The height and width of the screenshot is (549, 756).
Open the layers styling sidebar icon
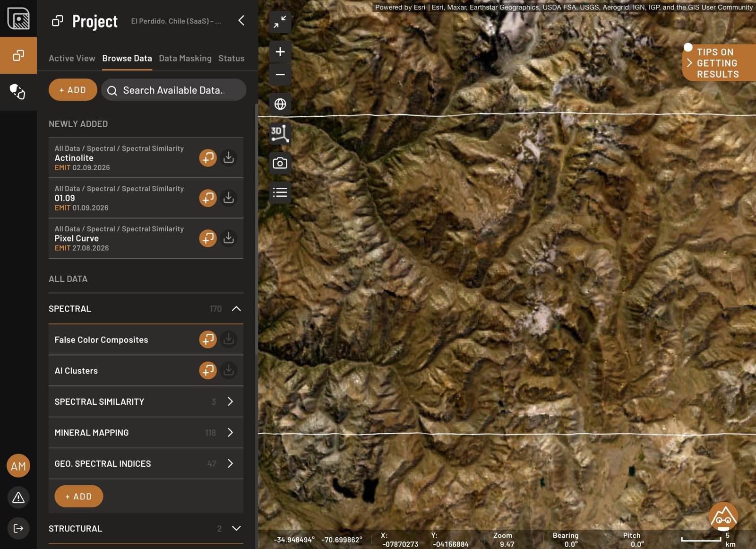click(18, 92)
